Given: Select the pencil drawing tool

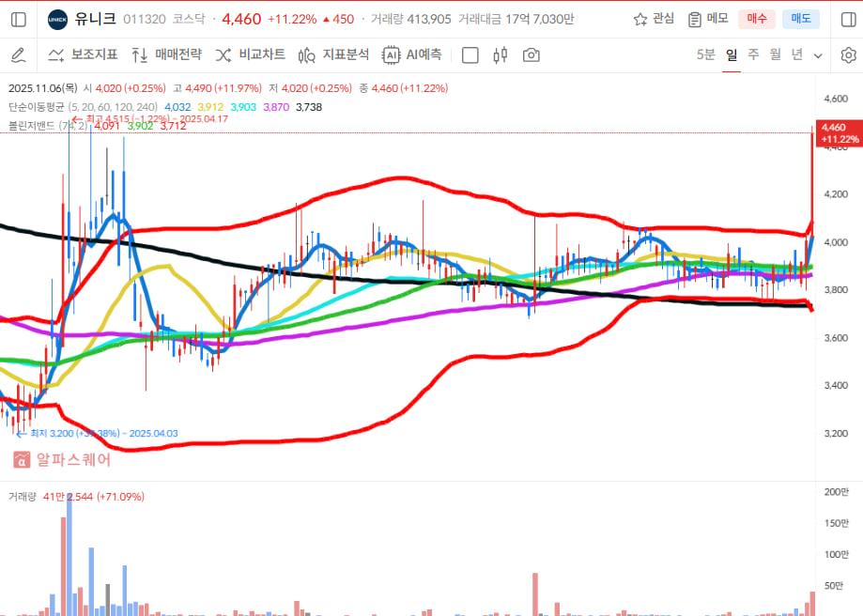Looking at the screenshot, I should pos(18,55).
